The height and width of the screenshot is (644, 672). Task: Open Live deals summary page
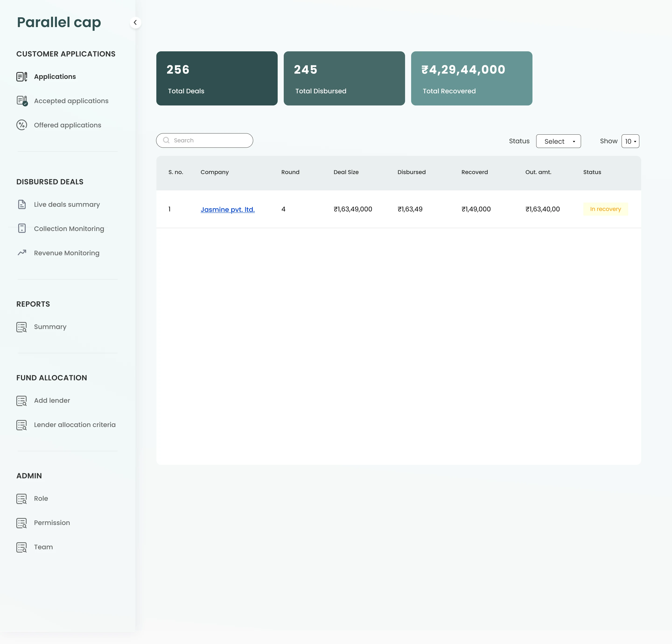pos(67,204)
